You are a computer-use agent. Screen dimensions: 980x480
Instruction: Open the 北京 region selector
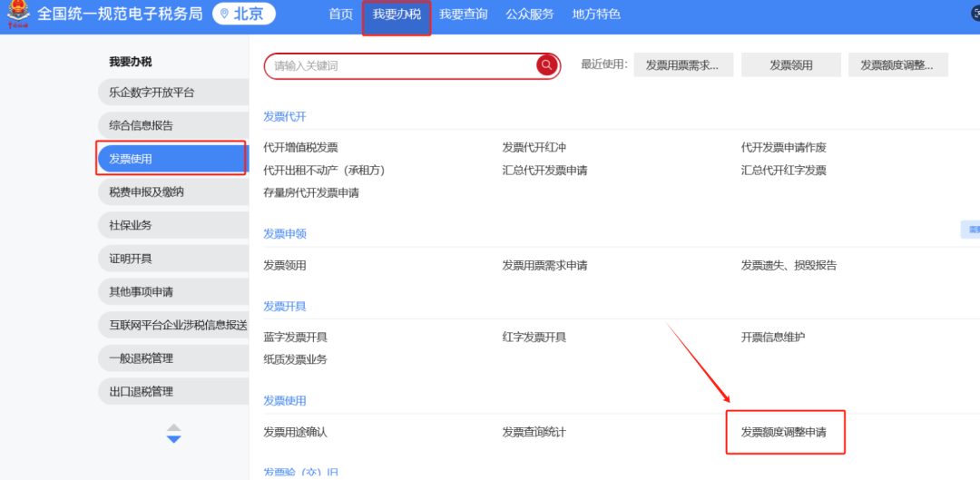[244, 15]
